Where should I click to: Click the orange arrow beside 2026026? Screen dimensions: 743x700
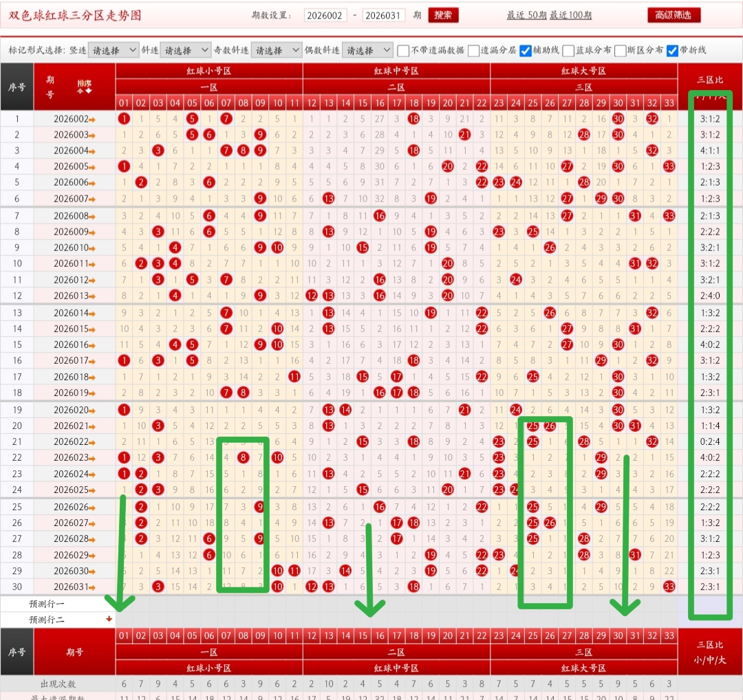point(92,508)
